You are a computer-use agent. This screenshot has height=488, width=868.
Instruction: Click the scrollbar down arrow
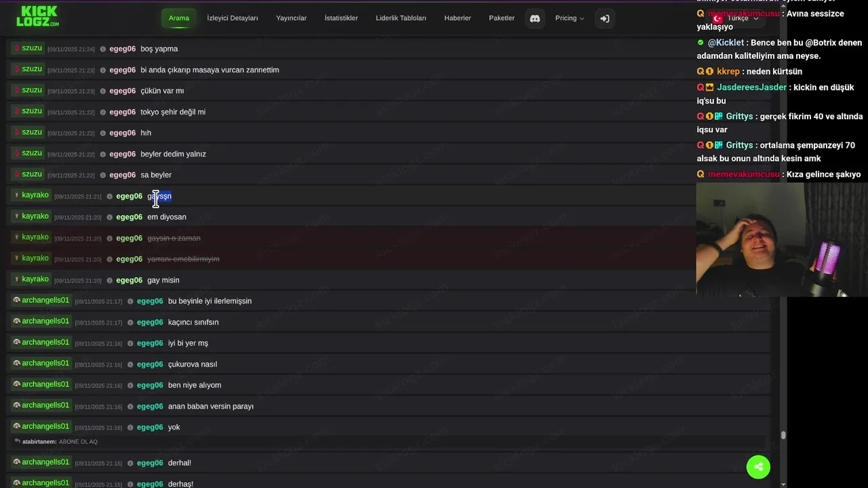click(x=783, y=484)
